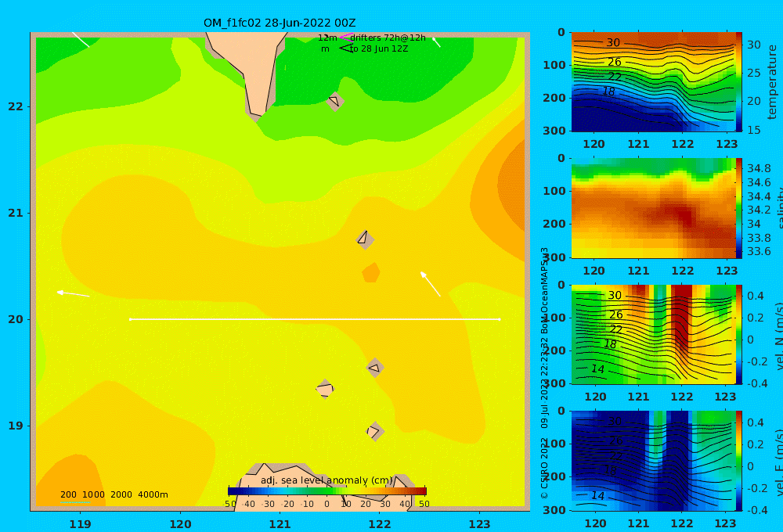Click the temperature colour bar
The width and height of the screenshot is (783, 532).
pos(738,82)
